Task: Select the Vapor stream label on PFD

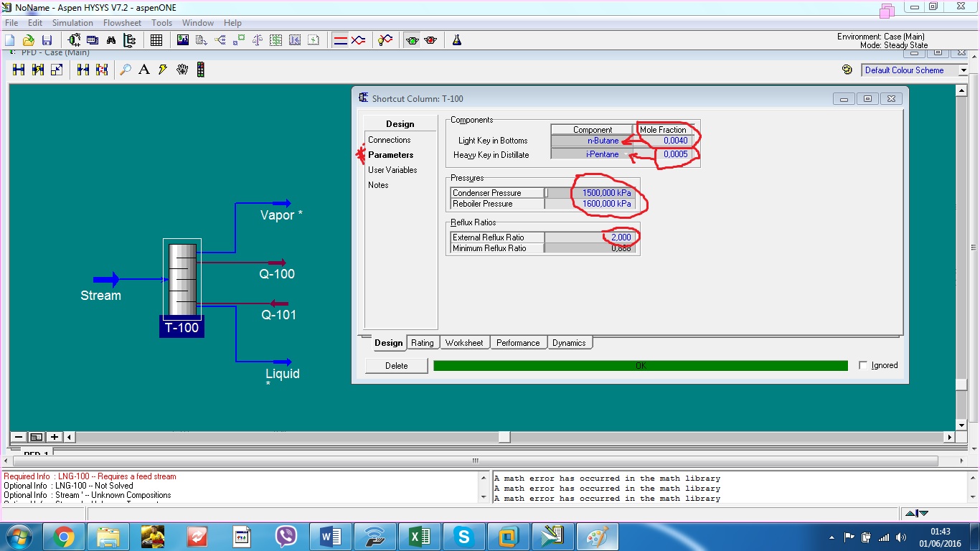Action: tap(281, 215)
